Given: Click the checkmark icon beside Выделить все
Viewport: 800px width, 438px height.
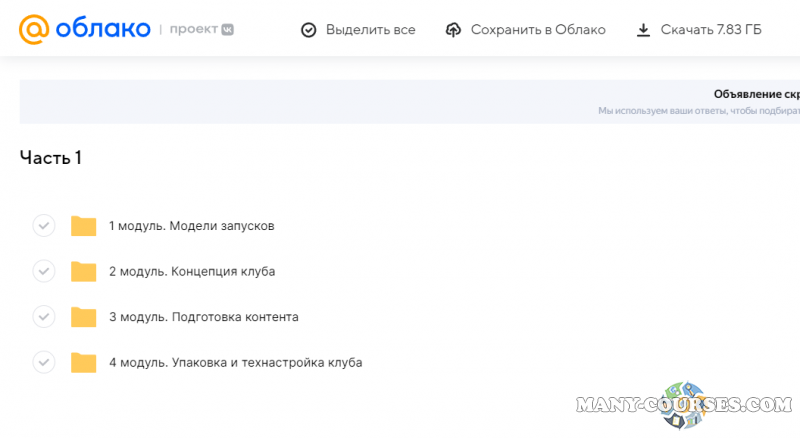Looking at the screenshot, I should (308, 30).
